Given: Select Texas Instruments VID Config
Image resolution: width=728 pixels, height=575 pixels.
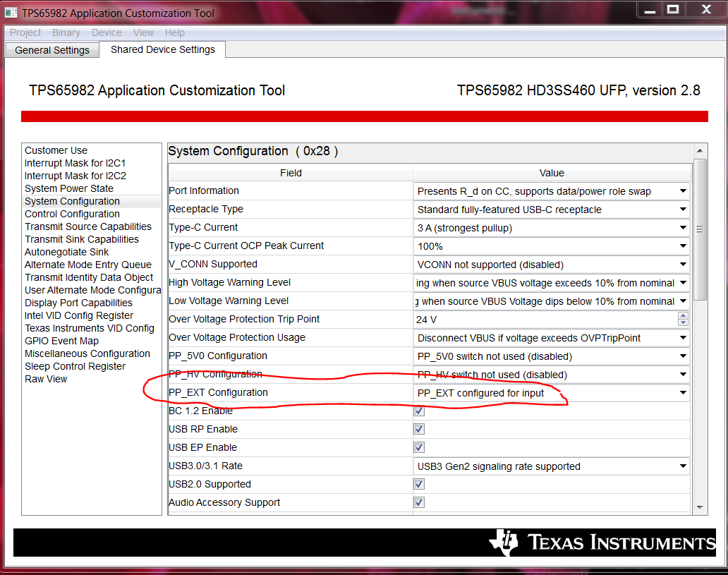Looking at the screenshot, I should click(89, 328).
